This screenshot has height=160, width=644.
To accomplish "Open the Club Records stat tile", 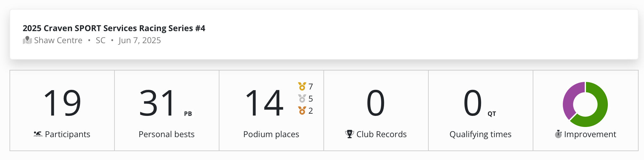I will pos(376,110).
